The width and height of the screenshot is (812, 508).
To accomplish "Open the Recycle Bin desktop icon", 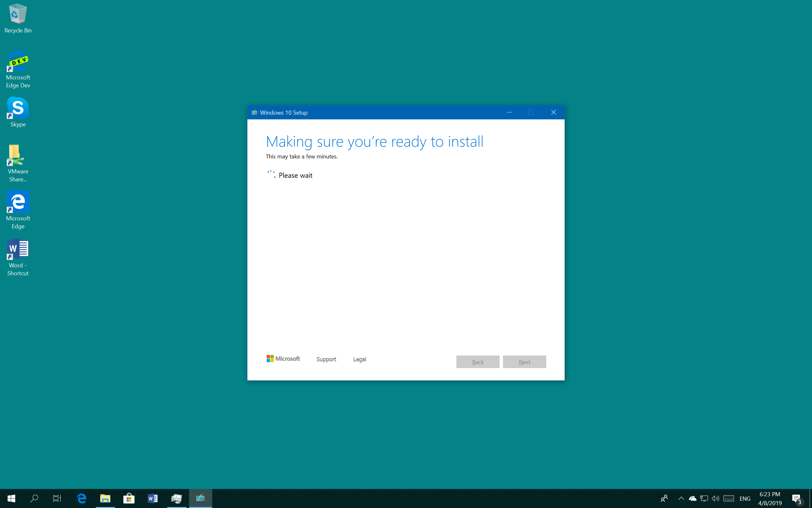I will [x=18, y=18].
